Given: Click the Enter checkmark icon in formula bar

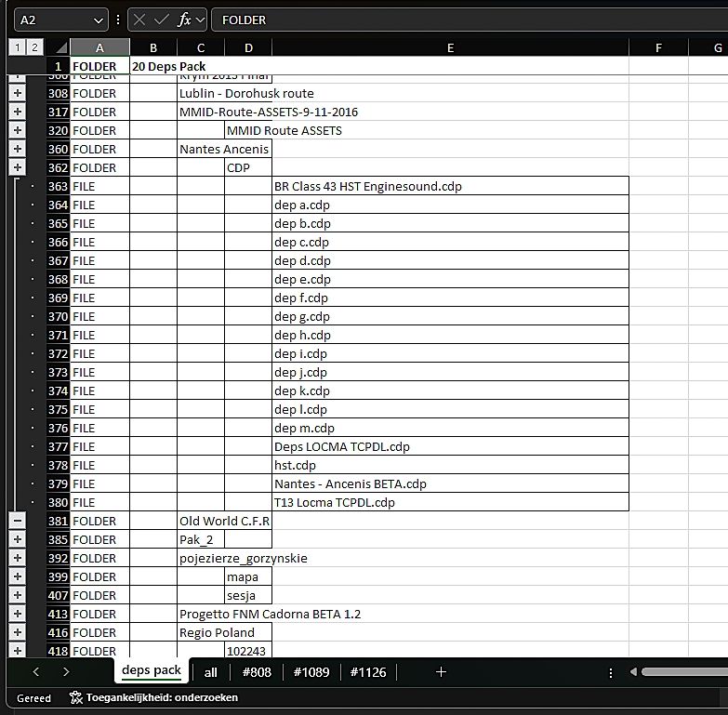Looking at the screenshot, I should 161,20.
